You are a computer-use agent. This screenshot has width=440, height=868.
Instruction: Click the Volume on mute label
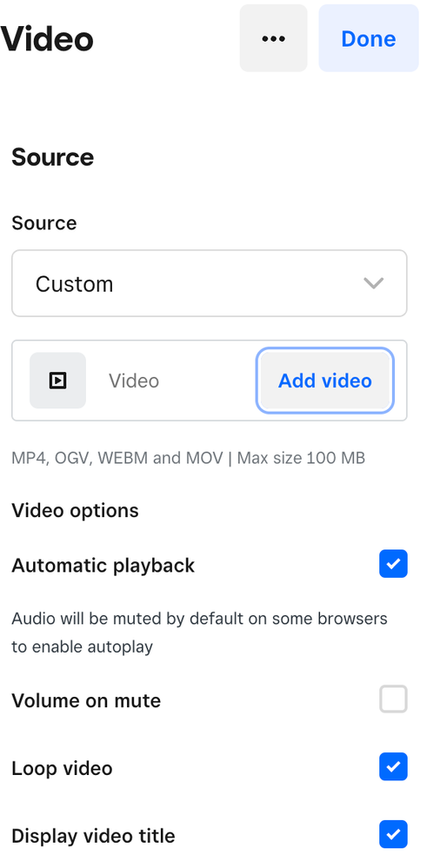86,700
